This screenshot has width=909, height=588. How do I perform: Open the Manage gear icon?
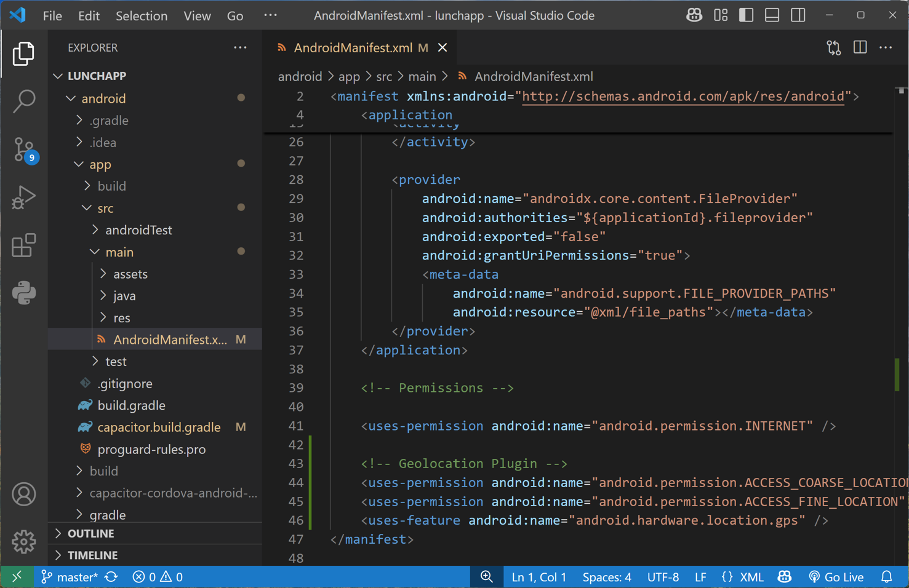[23, 542]
